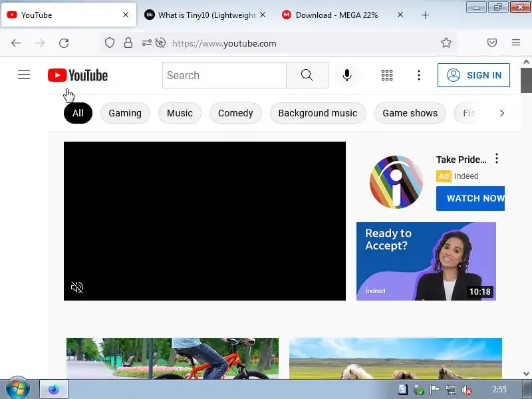Open ad options three-dot menu
Screen dimensions: 532x399
496,158
